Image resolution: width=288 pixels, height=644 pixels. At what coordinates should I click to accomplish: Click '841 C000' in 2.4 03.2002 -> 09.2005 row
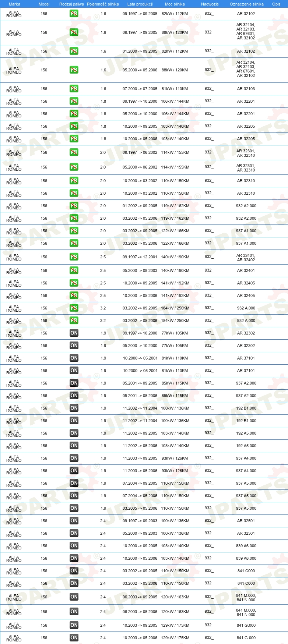(246, 571)
